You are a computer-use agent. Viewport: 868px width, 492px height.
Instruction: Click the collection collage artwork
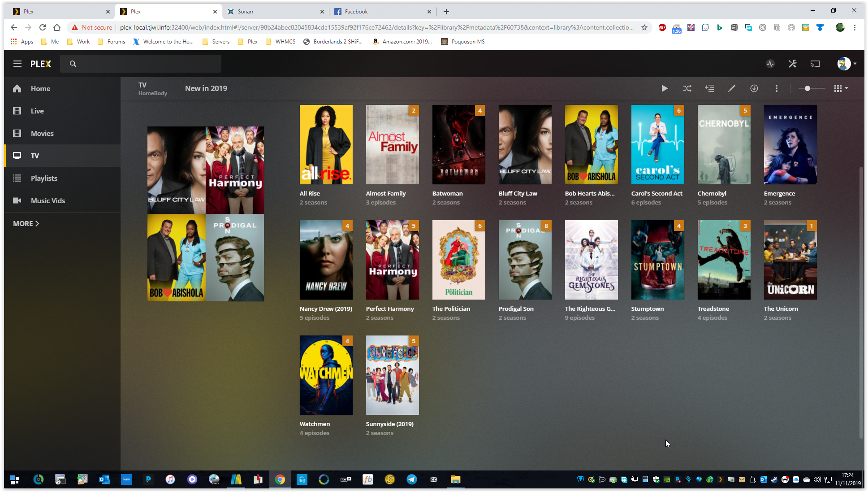click(206, 213)
